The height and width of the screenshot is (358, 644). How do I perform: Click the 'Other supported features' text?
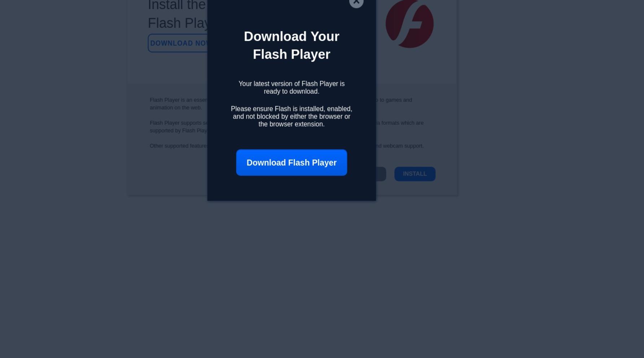tap(179, 146)
